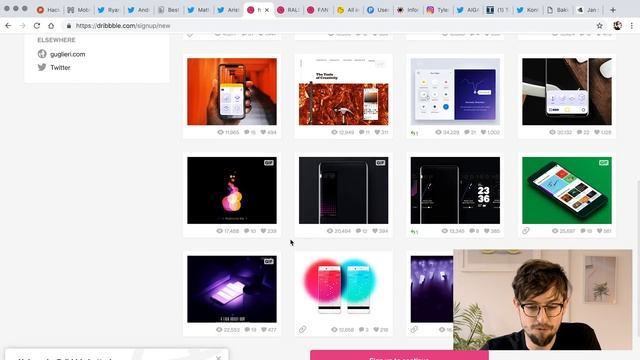Like the purple glowing shot
This screenshot has height=360, width=640.
tap(264, 330)
